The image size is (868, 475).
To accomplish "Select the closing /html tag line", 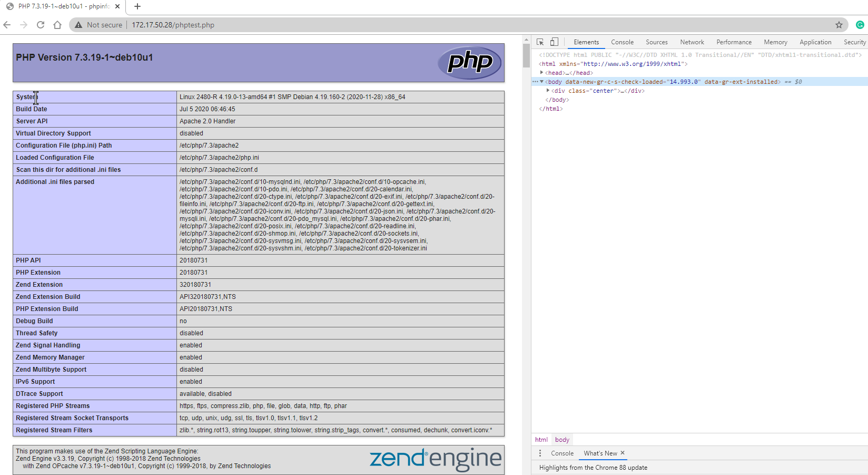I will (x=551, y=109).
